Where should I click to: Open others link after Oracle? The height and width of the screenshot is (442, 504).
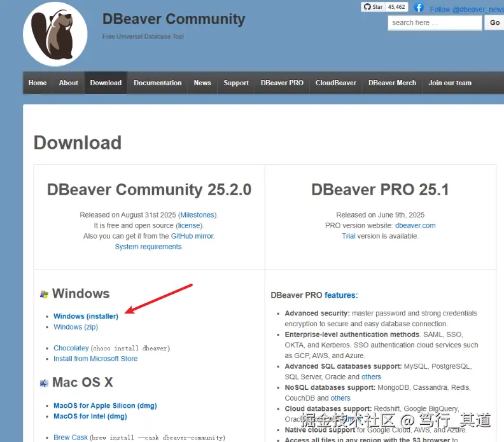[371, 376]
